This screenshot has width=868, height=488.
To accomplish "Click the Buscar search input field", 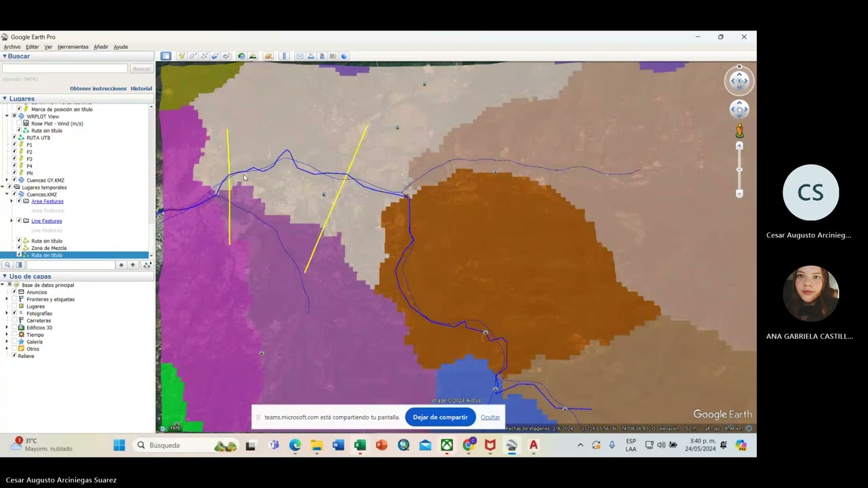I will (x=65, y=68).
